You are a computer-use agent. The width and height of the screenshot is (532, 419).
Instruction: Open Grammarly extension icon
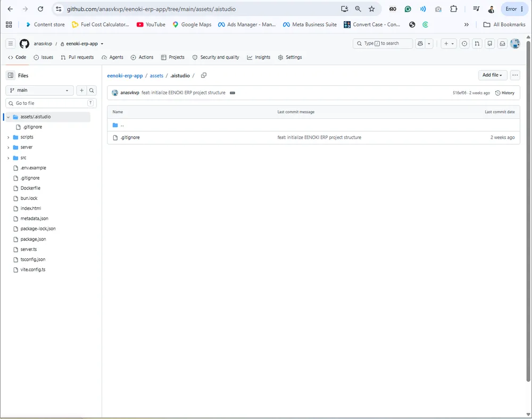coord(408,9)
